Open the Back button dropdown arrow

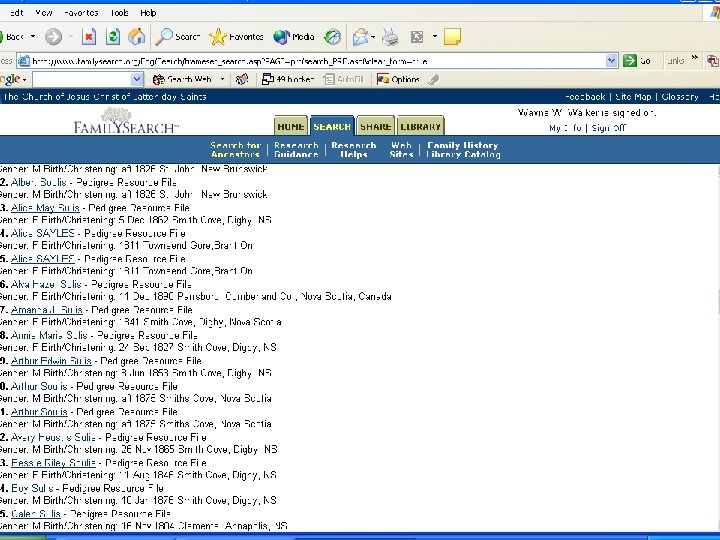(33, 37)
